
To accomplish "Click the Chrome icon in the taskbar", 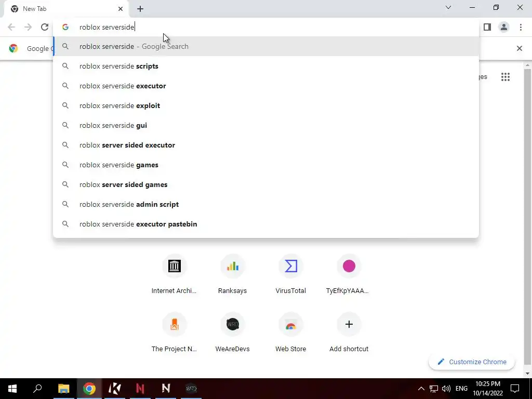I will click(x=89, y=389).
